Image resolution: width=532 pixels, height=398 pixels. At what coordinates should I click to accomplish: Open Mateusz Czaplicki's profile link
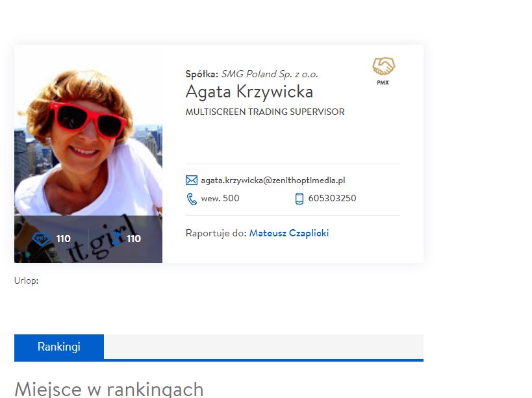[x=289, y=233]
